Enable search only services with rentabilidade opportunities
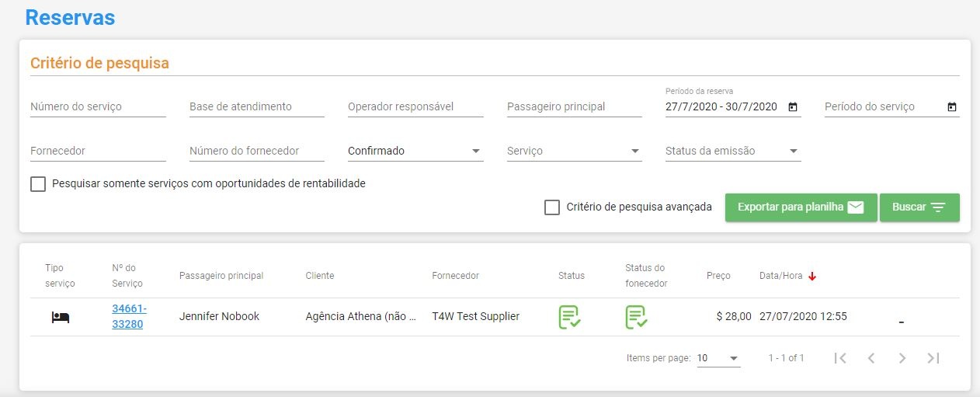980x397 pixels. (38, 184)
